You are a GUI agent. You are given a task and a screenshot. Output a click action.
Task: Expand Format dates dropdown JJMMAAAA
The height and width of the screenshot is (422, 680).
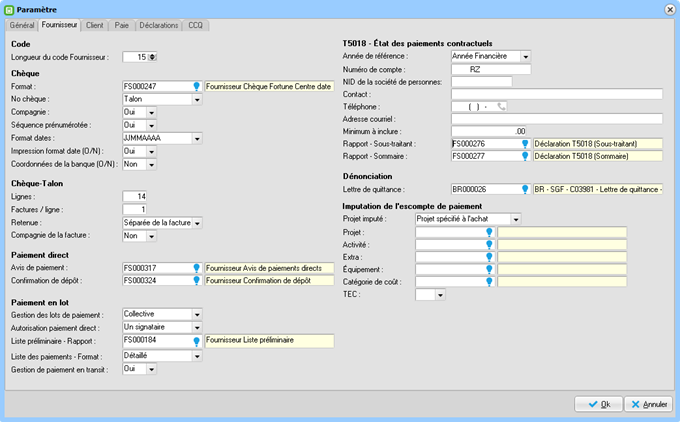tap(197, 139)
